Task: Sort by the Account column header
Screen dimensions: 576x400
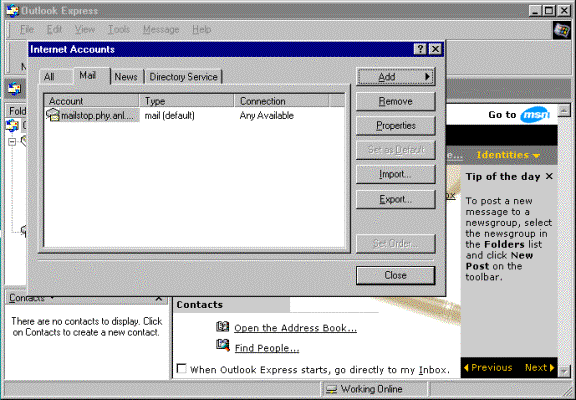Action: 92,101
